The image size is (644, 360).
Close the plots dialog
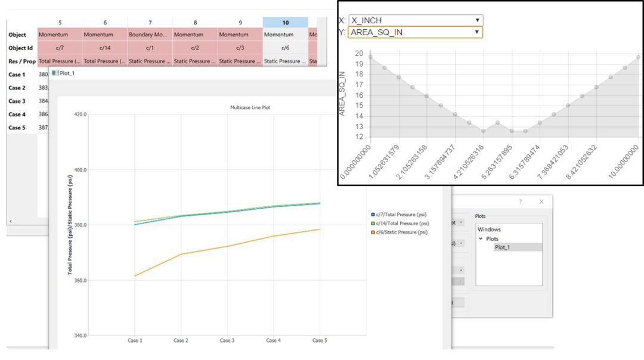tap(541, 201)
